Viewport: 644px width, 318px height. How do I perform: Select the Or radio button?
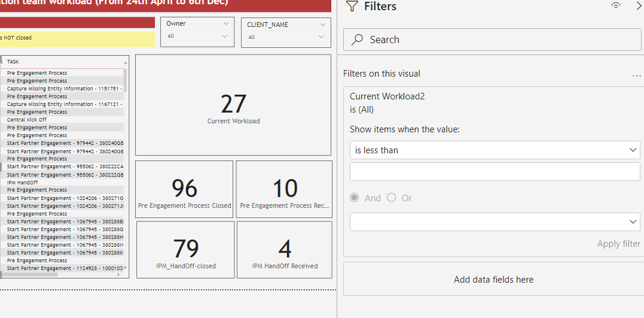392,198
